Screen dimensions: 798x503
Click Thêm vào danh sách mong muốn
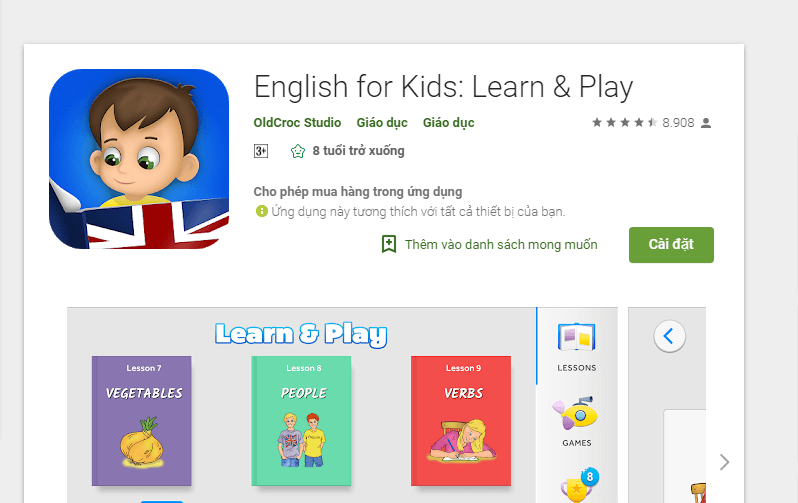[x=501, y=245]
